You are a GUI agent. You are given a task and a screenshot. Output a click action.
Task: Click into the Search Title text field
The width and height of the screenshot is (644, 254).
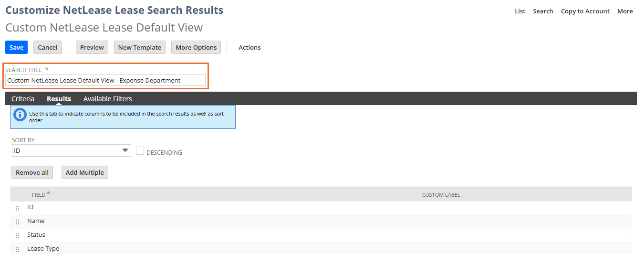pyautogui.click(x=105, y=80)
